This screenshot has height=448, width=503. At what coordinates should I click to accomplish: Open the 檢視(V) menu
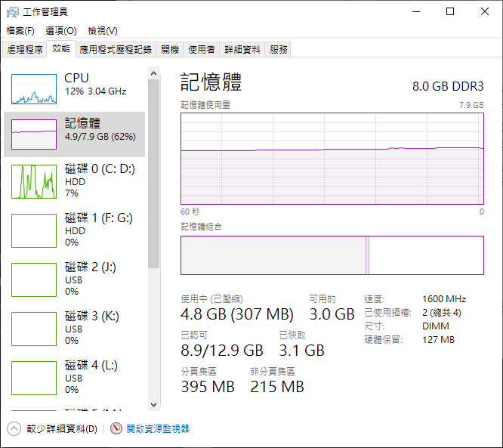point(103,31)
